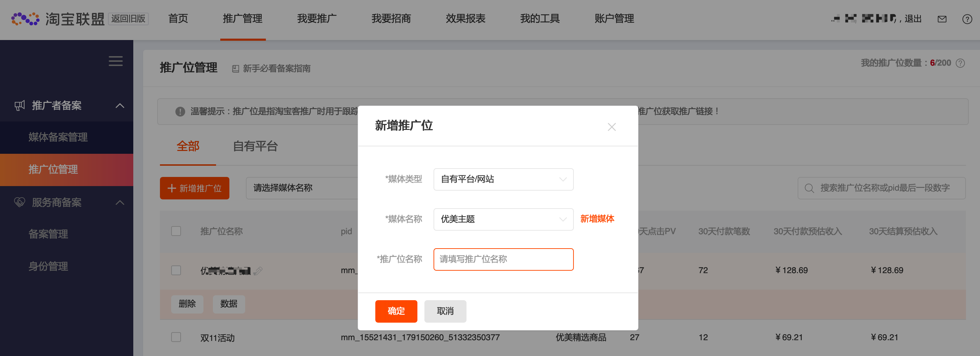Close the 新增推广位 dialog

(612, 127)
